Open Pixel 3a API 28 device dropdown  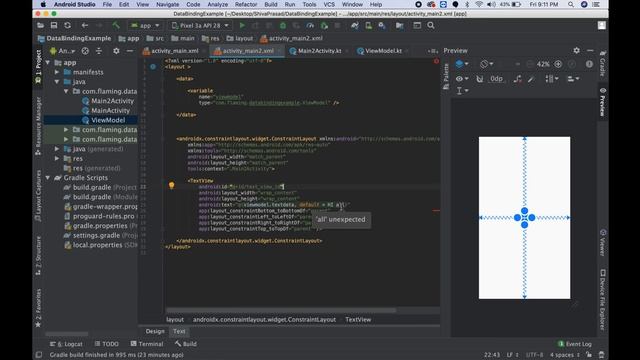click(x=200, y=25)
